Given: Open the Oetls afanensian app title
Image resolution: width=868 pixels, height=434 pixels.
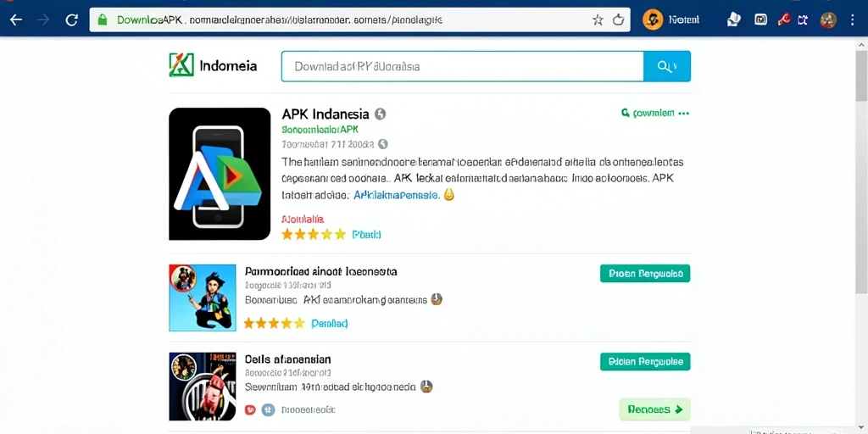Looking at the screenshot, I should tap(287, 359).
